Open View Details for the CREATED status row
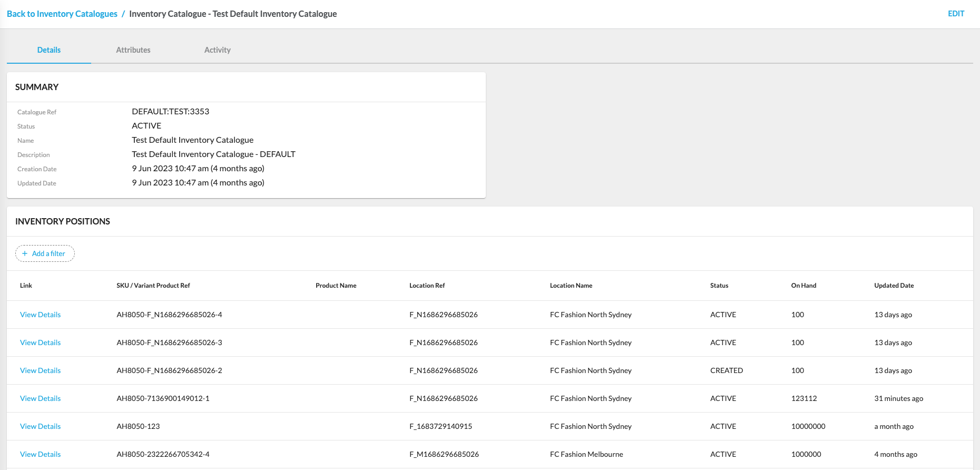980x470 pixels. (x=40, y=370)
